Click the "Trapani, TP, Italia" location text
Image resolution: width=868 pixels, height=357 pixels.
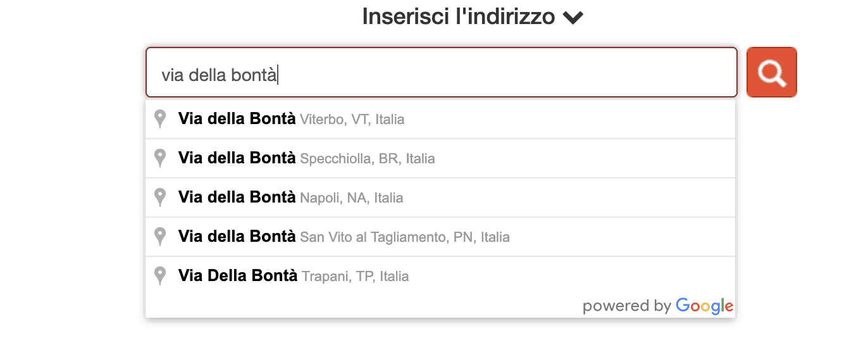tap(355, 277)
